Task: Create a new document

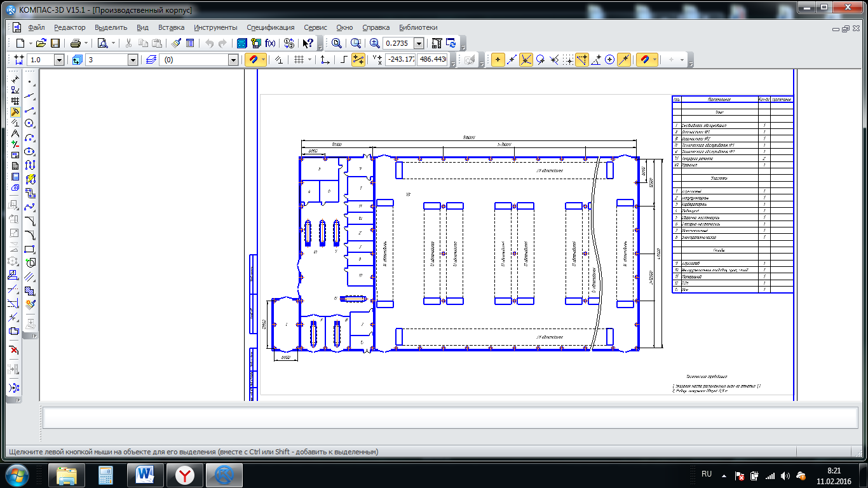Action: [x=20, y=43]
